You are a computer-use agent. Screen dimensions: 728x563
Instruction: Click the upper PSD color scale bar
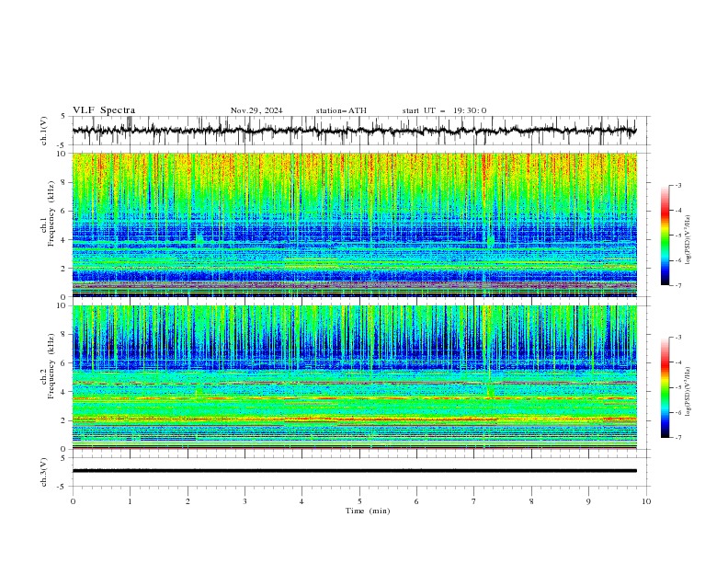click(x=665, y=236)
